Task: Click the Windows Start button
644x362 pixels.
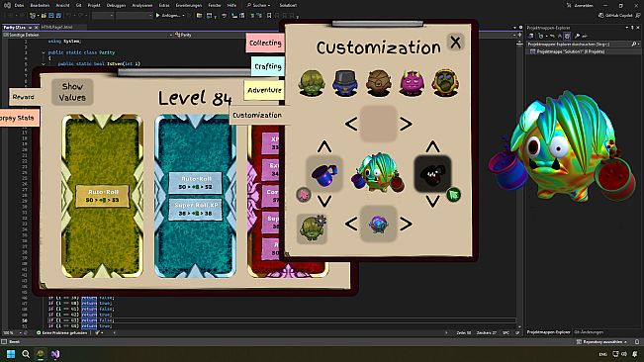Action: (11, 354)
